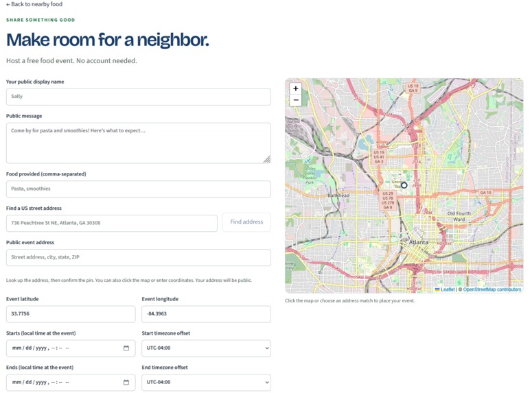Image resolution: width=532 pixels, height=393 pixels.
Task: Focus the Food provided input
Action: tap(139, 189)
